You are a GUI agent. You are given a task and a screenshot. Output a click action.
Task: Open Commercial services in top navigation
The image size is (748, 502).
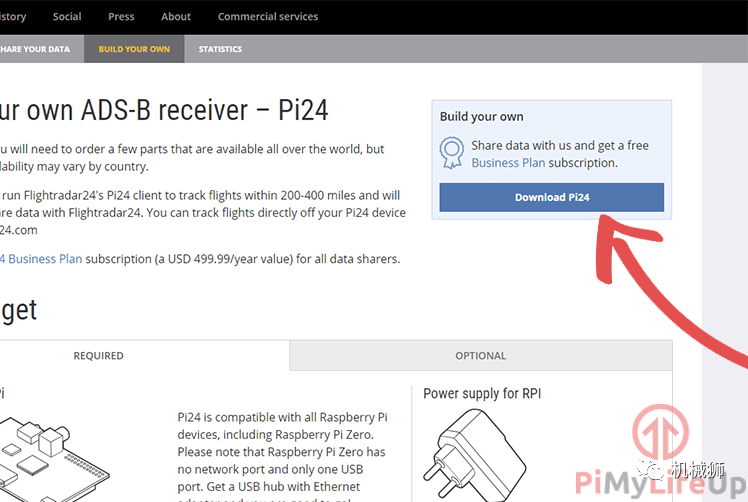(x=268, y=17)
